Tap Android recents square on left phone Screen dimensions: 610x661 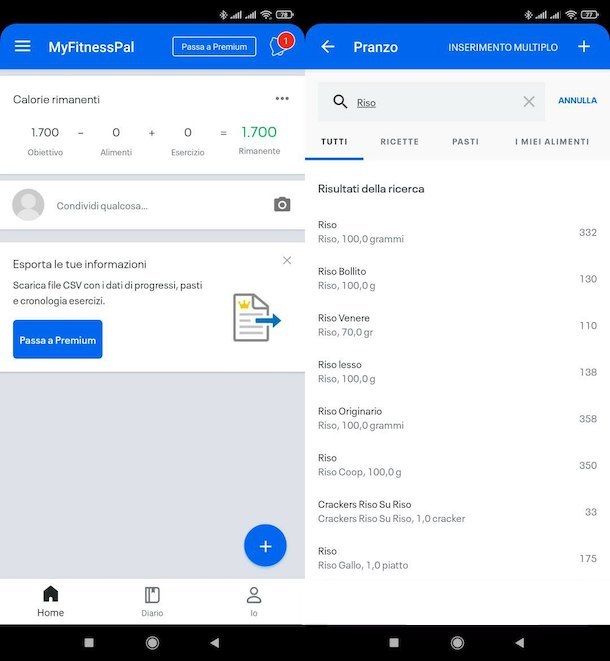coord(89,642)
